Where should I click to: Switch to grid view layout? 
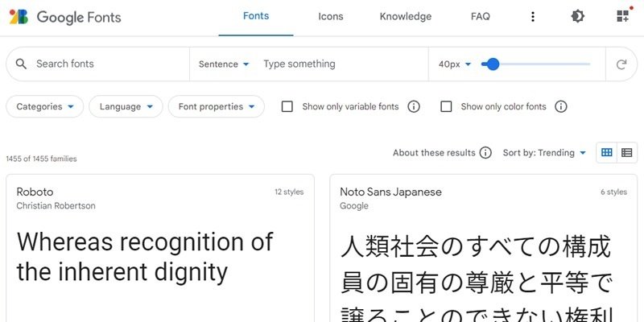pos(607,153)
